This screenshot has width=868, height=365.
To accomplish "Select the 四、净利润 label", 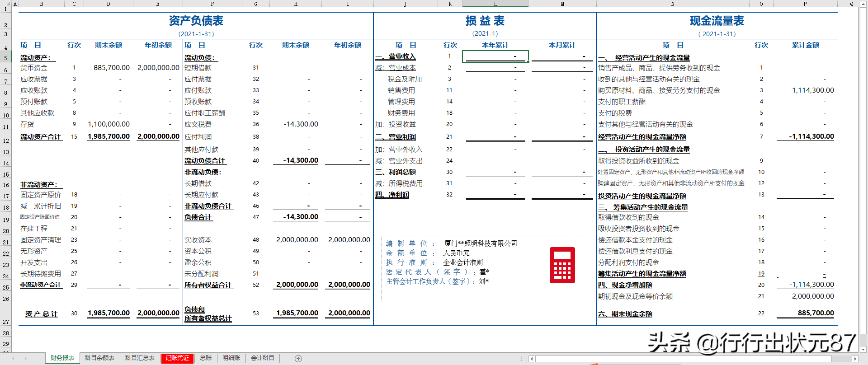I will click(x=392, y=195).
